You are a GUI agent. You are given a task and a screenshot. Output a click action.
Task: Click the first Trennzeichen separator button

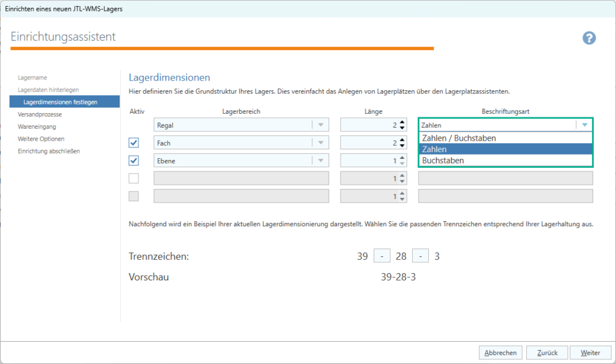coord(383,255)
